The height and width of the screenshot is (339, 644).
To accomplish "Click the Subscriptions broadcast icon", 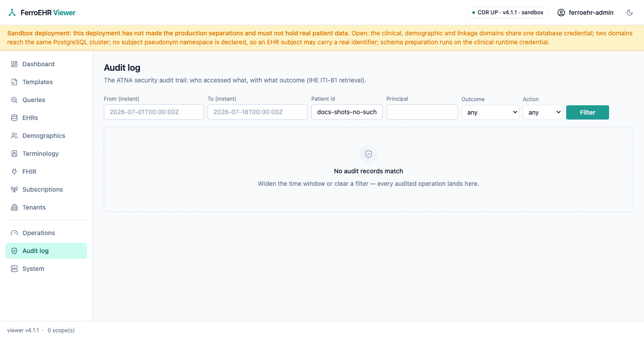I will point(14,189).
